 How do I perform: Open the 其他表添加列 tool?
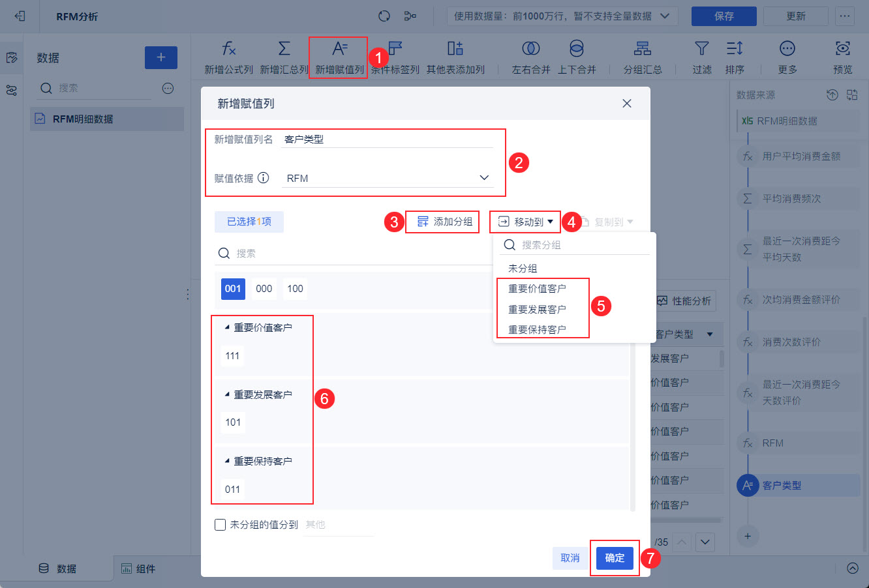[455, 57]
